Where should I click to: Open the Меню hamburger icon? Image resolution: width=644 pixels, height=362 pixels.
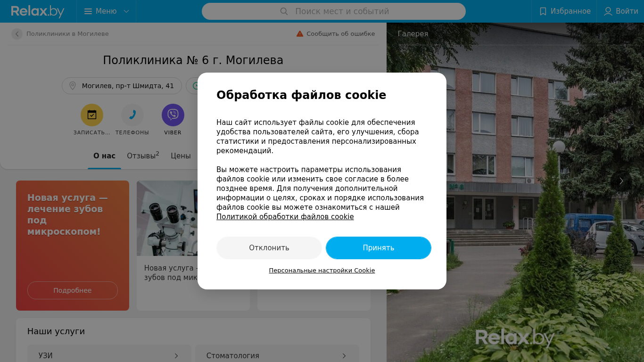point(88,11)
